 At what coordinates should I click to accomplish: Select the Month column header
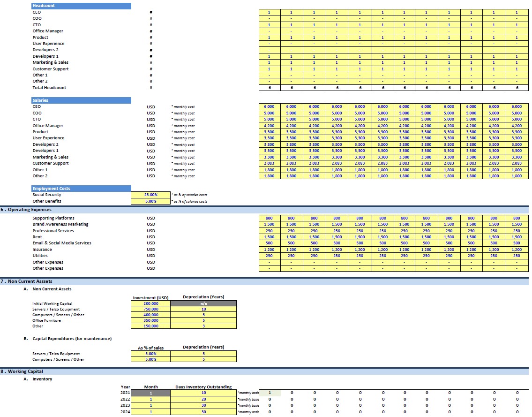[150, 387]
